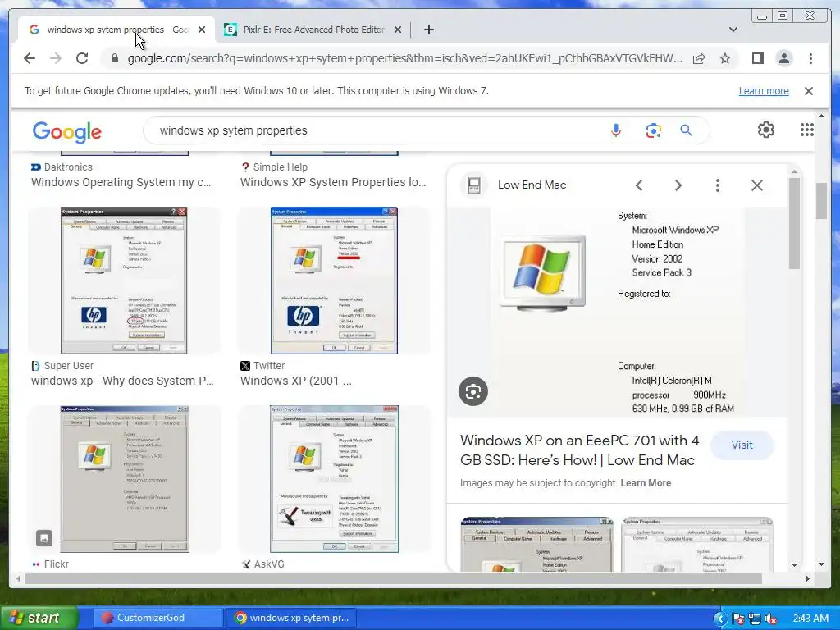The image size is (840, 630).
Task: Open the tab search dropdown arrow
Action: click(x=733, y=30)
